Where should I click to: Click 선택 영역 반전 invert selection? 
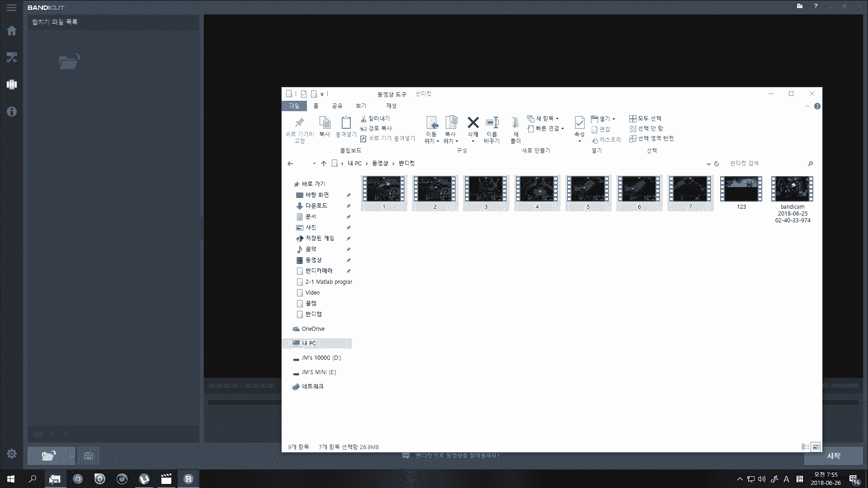click(651, 138)
